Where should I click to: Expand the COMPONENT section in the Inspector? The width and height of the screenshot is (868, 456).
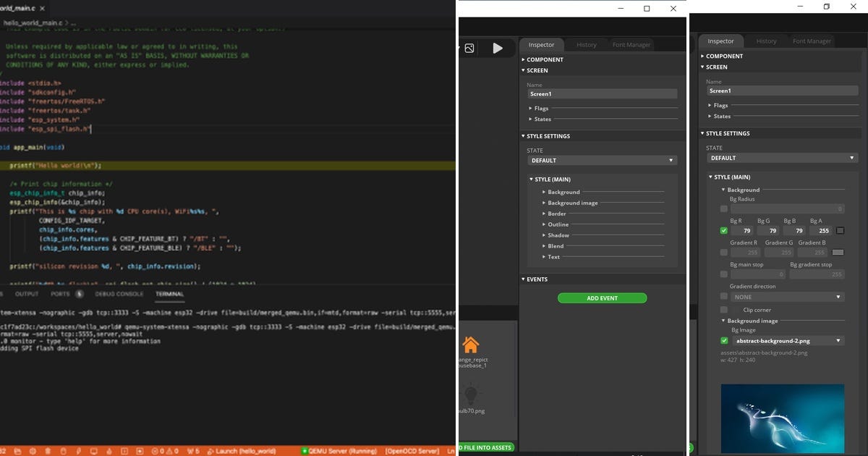[723, 56]
